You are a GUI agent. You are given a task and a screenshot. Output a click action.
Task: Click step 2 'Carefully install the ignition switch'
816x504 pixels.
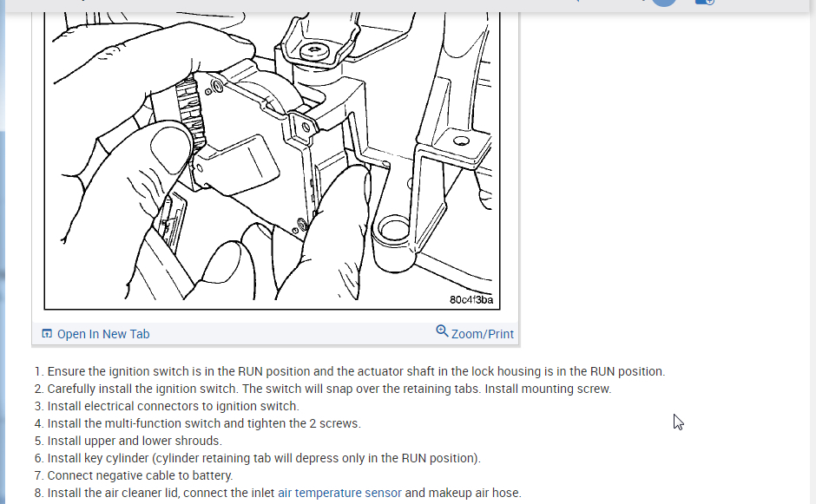[323, 389]
